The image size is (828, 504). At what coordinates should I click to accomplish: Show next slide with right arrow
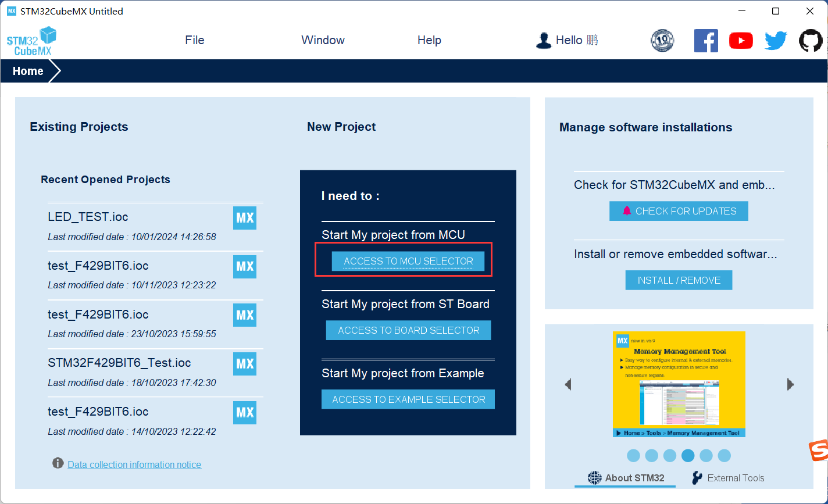tap(790, 384)
